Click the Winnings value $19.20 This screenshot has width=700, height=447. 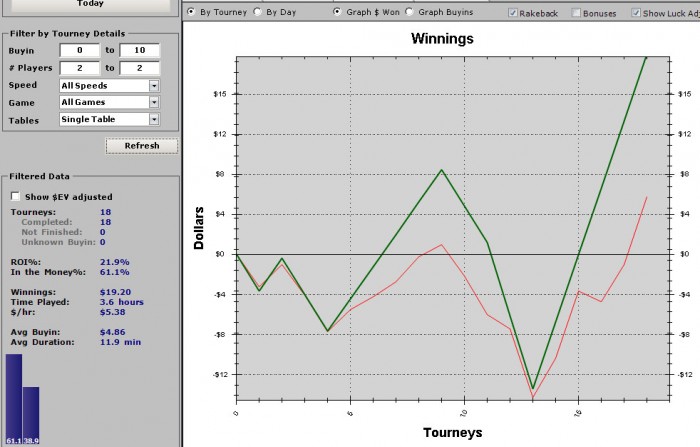point(116,292)
